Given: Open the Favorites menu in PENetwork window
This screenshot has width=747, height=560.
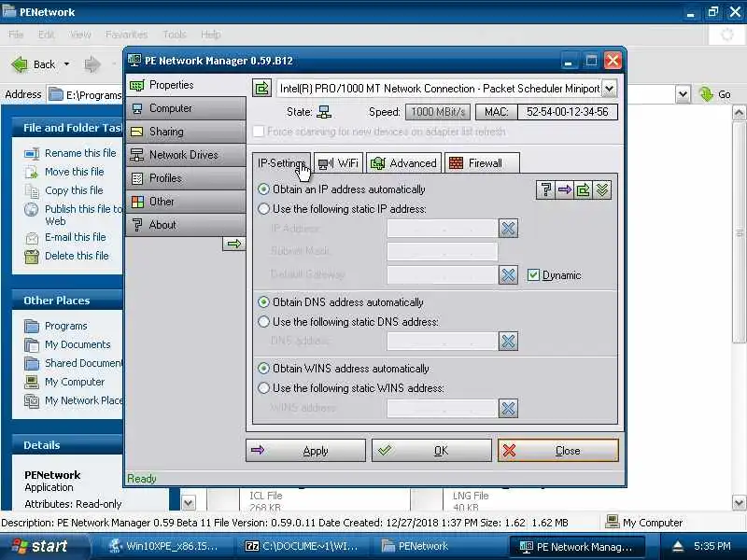Looking at the screenshot, I should [126, 35].
